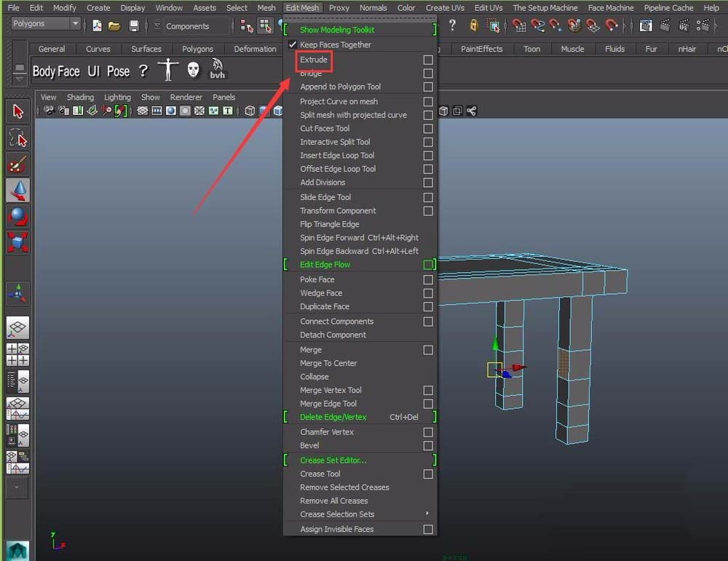Click the Open Scene folder icon
This screenshot has width=728, height=561.
[x=114, y=25]
